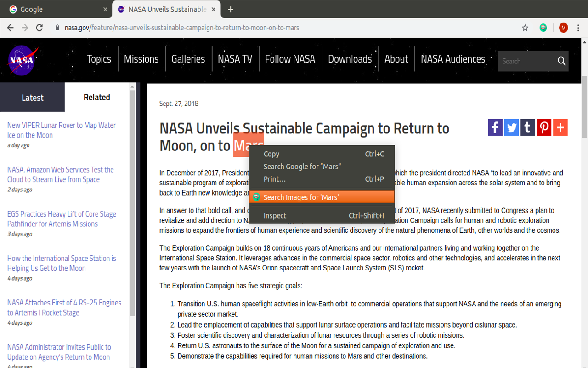Share article on Twitter
This screenshot has height=368, width=588.
pos(511,127)
